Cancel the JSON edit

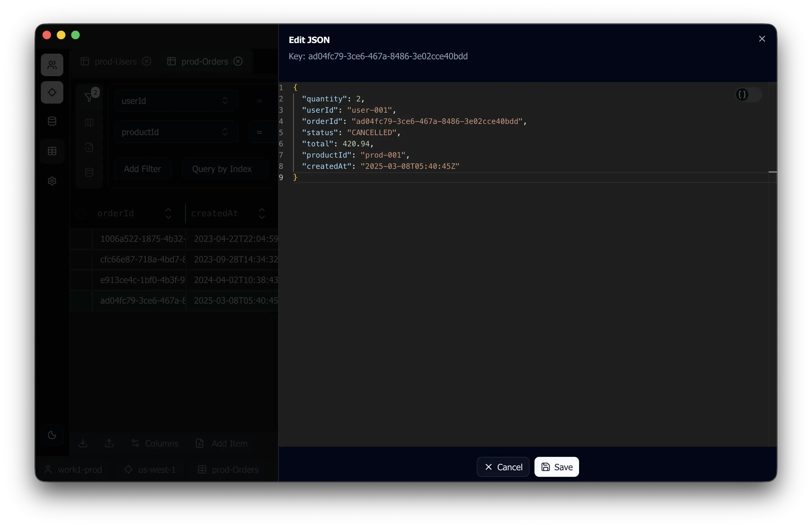click(x=503, y=467)
